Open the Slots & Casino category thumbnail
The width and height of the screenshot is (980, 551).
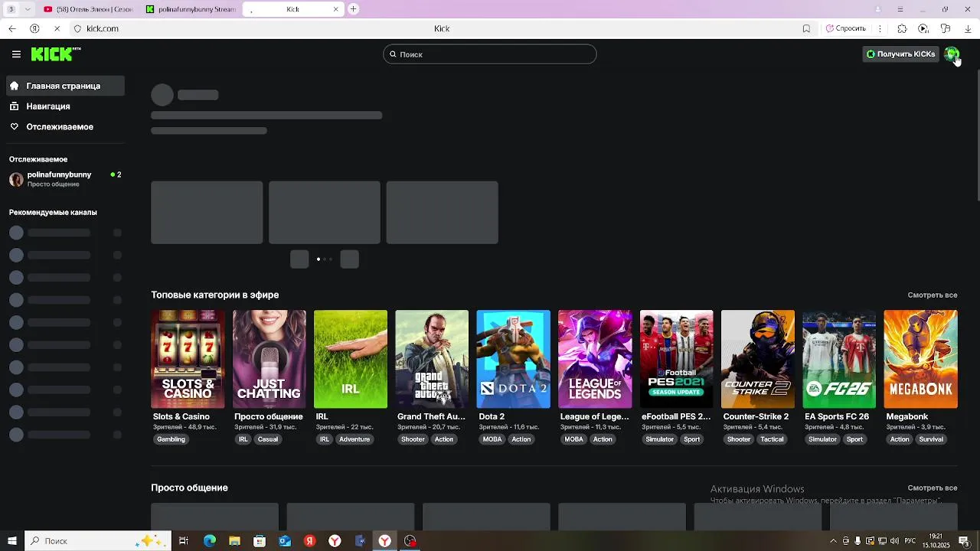[188, 359]
